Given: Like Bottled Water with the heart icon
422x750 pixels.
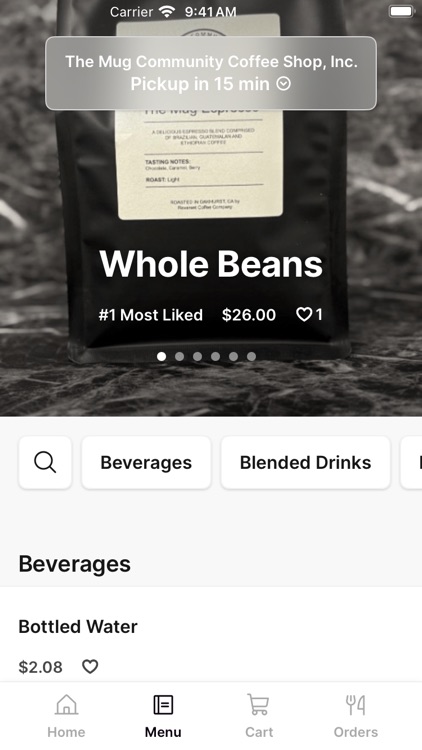Looking at the screenshot, I should point(90,666).
